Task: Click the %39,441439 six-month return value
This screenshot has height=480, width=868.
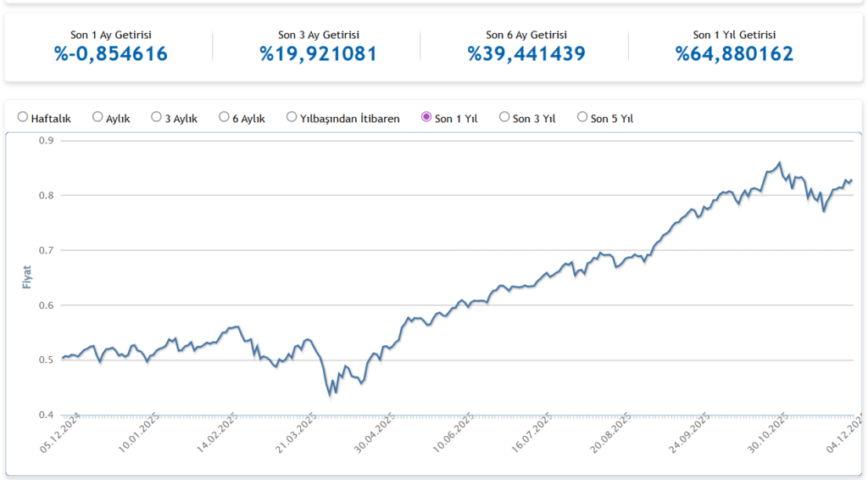Action: (526, 54)
